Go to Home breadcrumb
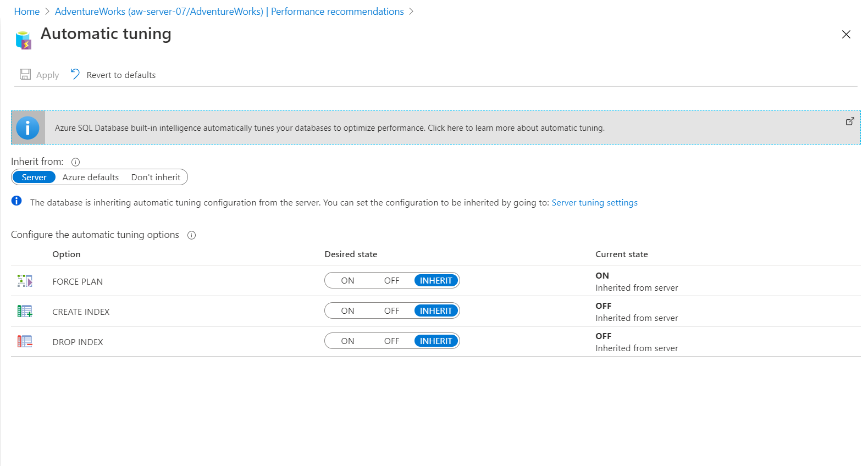868x466 pixels. coord(27,12)
